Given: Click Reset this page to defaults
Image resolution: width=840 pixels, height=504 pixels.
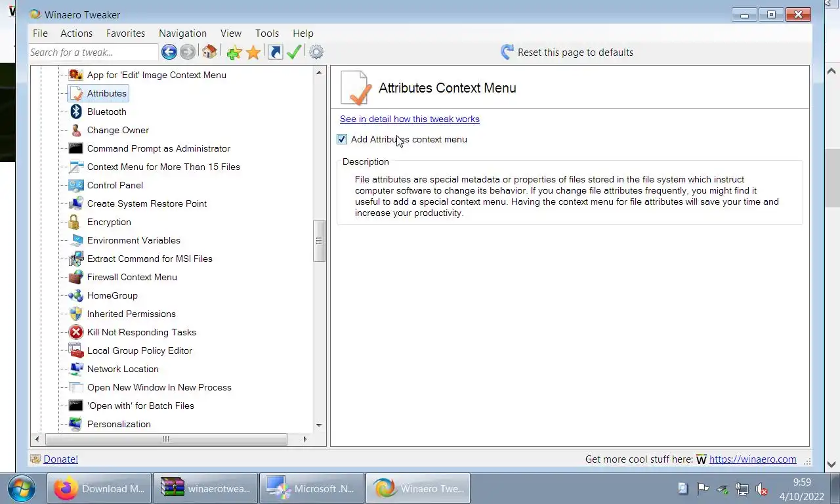Looking at the screenshot, I should (x=576, y=52).
